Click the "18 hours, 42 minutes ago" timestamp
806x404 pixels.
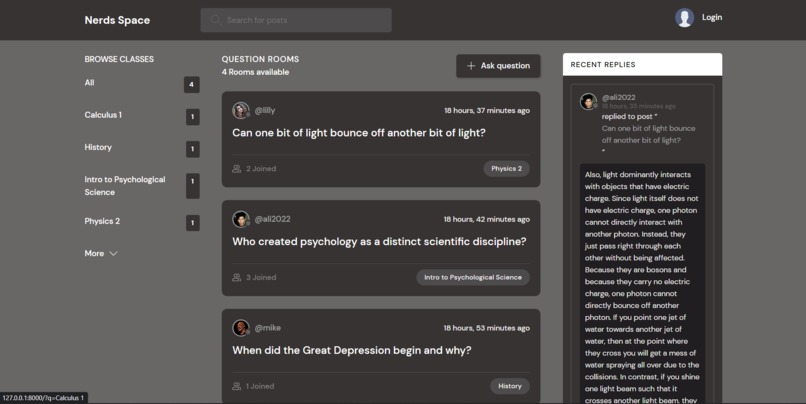[487, 219]
